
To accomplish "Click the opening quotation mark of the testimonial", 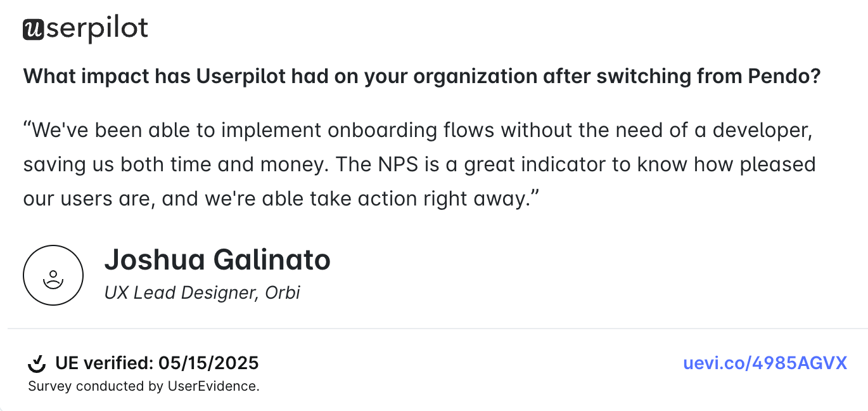I will (x=27, y=129).
